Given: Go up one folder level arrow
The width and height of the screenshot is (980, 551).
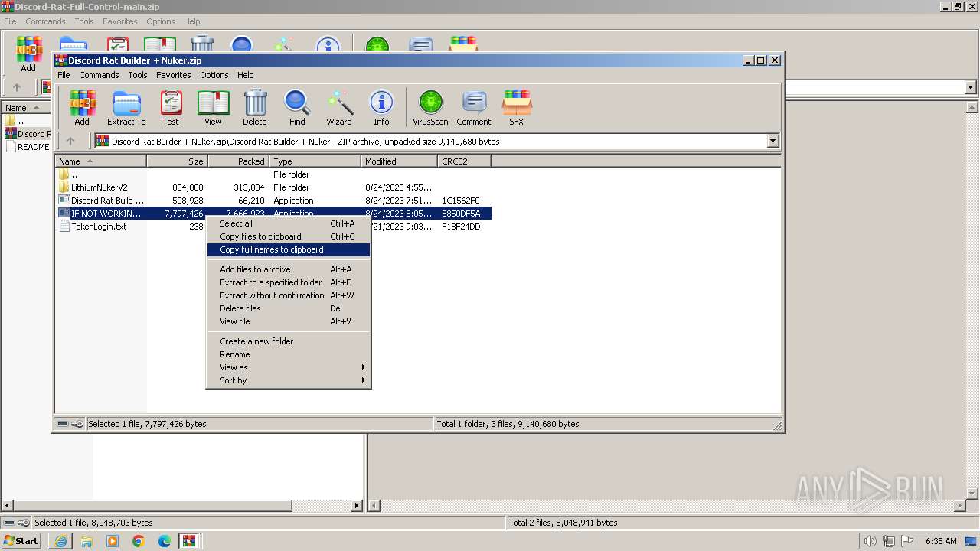Looking at the screenshot, I should (70, 141).
